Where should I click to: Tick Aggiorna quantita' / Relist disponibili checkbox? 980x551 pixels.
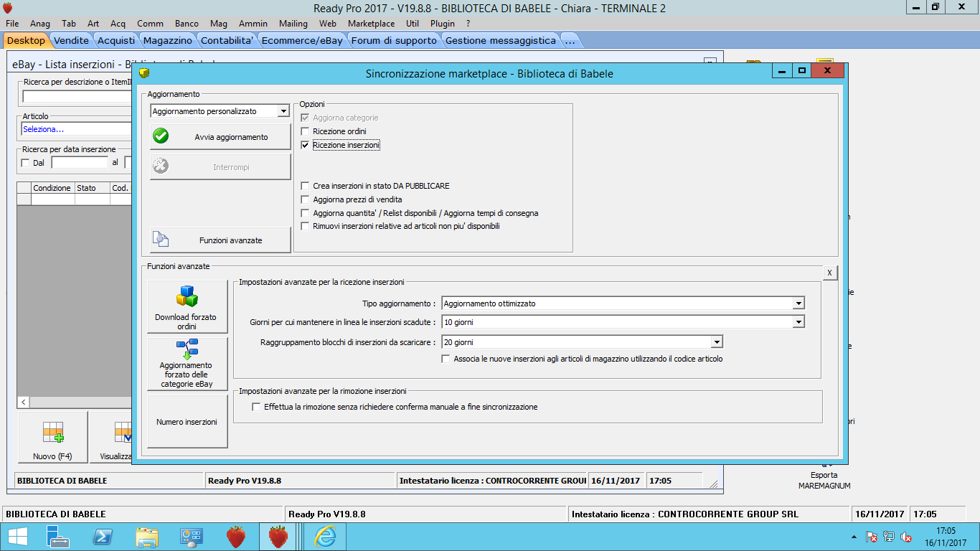[306, 213]
